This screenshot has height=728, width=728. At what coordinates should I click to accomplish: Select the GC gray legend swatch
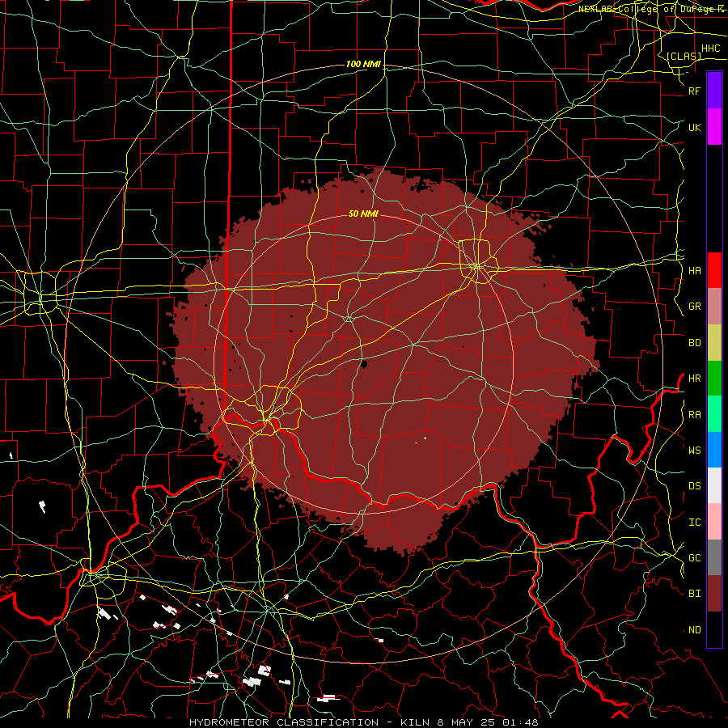pyautogui.click(x=714, y=557)
